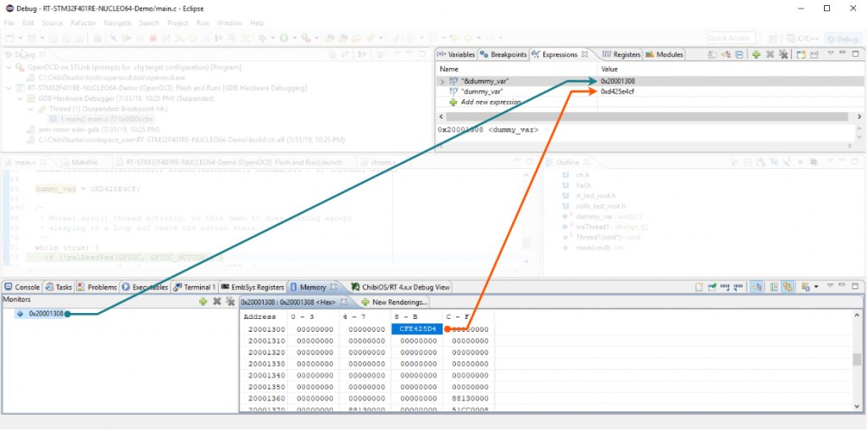Click the New Renderings... tab
The height and width of the screenshot is (431, 868).
tap(393, 302)
